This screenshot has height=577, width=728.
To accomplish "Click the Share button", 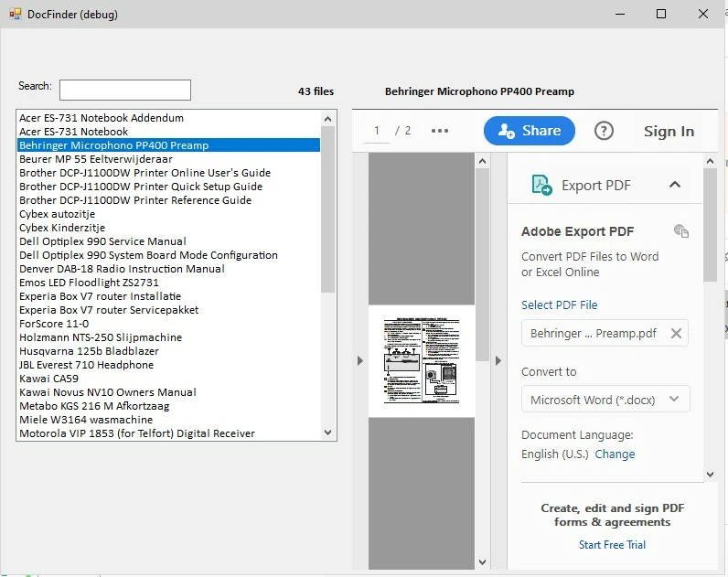I will click(529, 131).
